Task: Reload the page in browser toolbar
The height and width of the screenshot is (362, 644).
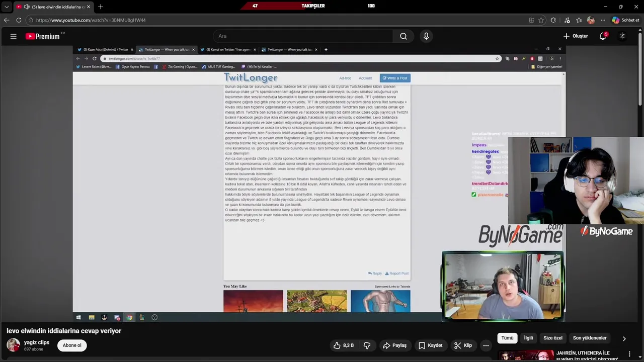Action: (19, 20)
